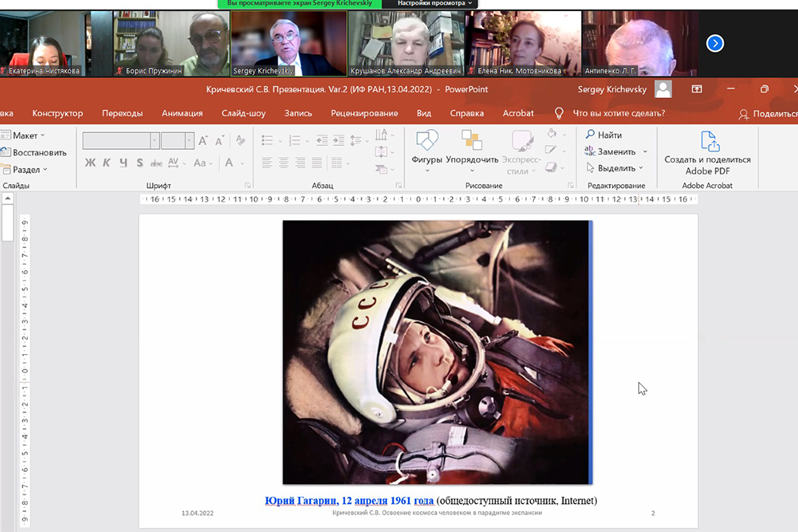The width and height of the screenshot is (798, 532).
Task: Click the bullet list icon
Action: click(268, 140)
